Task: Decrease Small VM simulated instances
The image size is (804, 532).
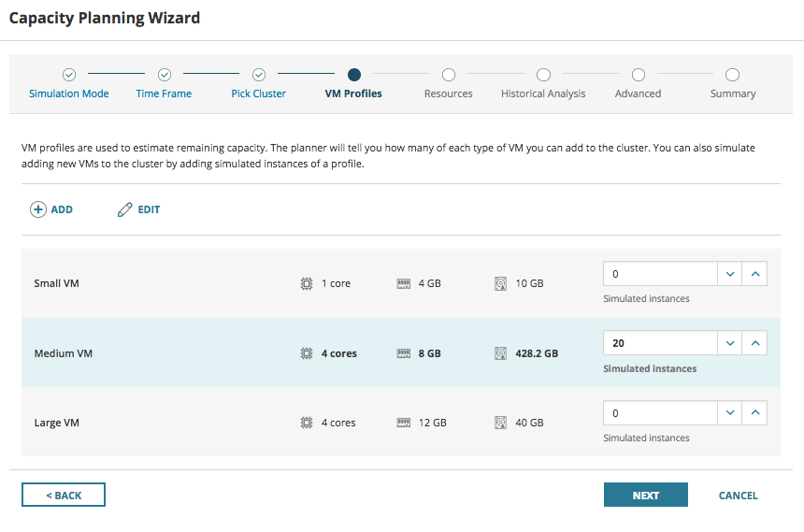Action: (x=730, y=274)
